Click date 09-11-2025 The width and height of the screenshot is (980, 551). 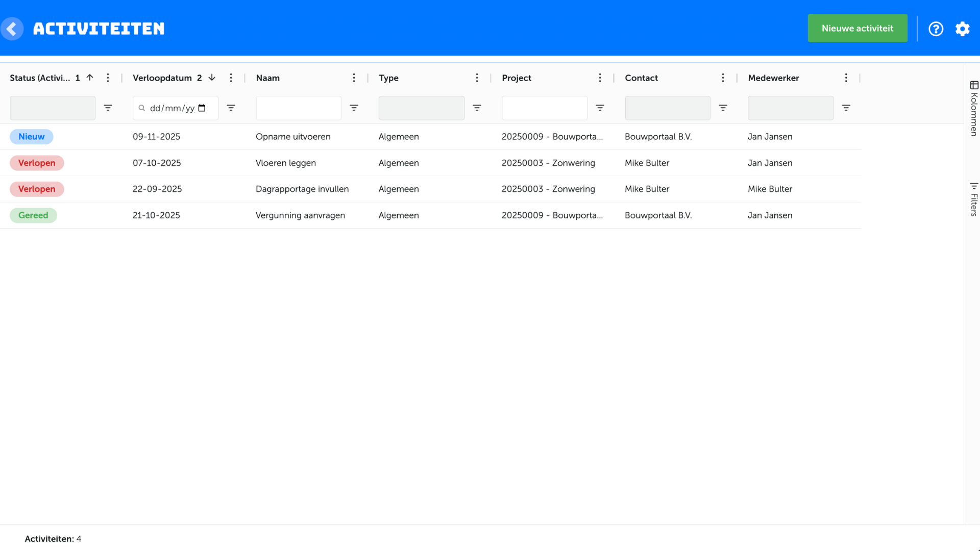click(156, 136)
